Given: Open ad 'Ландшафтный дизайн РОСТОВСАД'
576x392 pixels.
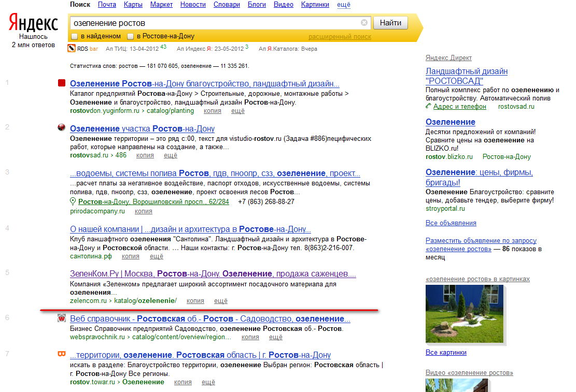Looking at the screenshot, I should tap(467, 76).
